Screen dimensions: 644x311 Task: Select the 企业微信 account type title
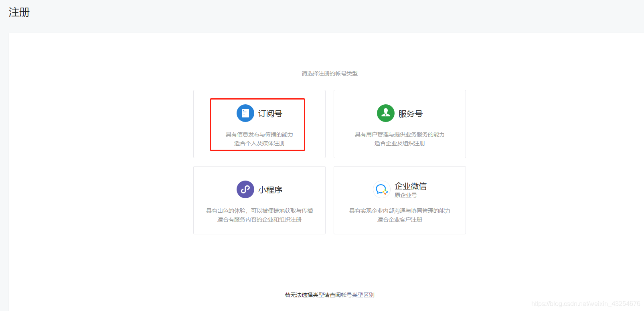(411, 186)
